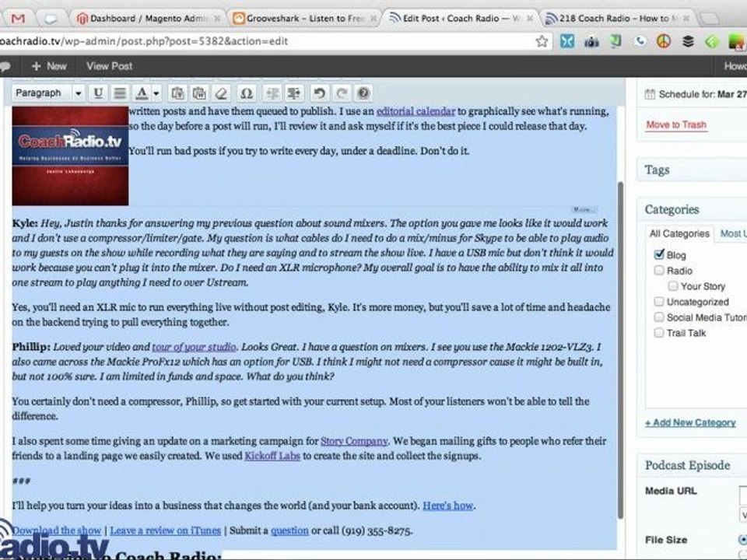Viewport: 747px width, 560px height.
Task: Click the Paste from Word icon
Action: tap(198, 93)
